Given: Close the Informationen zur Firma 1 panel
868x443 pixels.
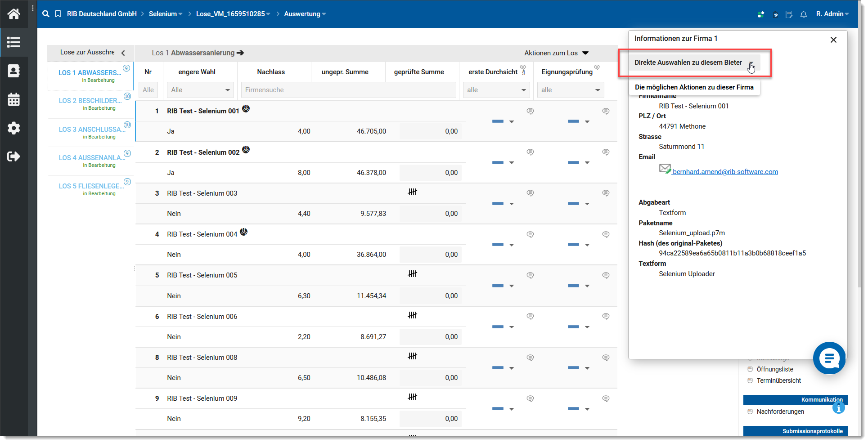Looking at the screenshot, I should tap(833, 40).
